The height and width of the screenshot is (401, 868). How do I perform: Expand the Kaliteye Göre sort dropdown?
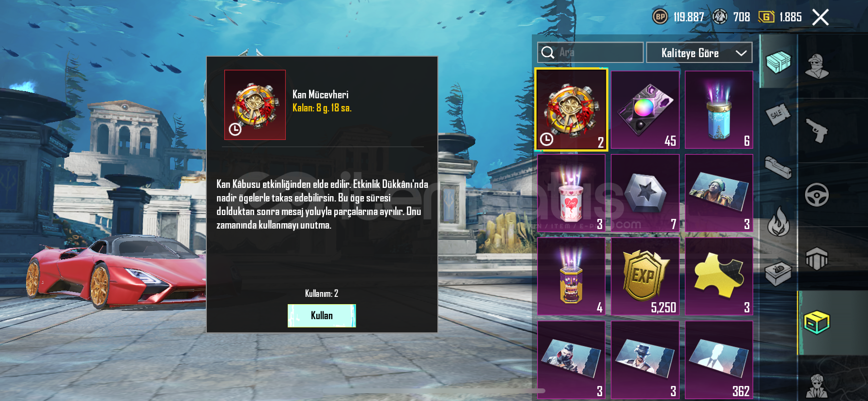tap(699, 53)
